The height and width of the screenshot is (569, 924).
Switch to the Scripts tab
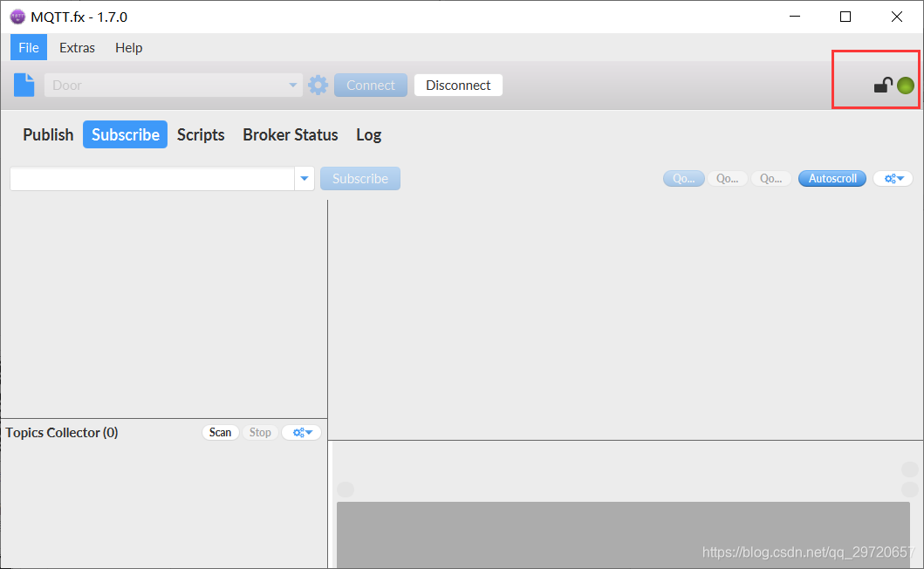tap(201, 134)
